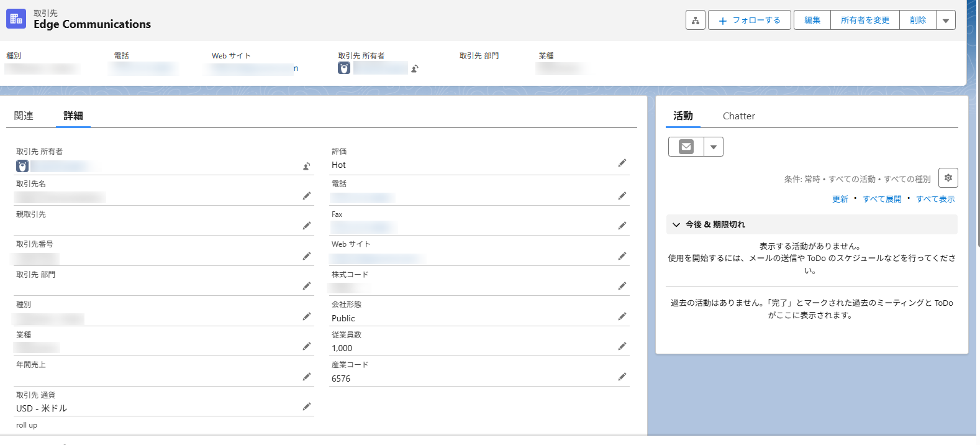Click owner avatar icon in header
The image size is (980, 445).
(344, 68)
